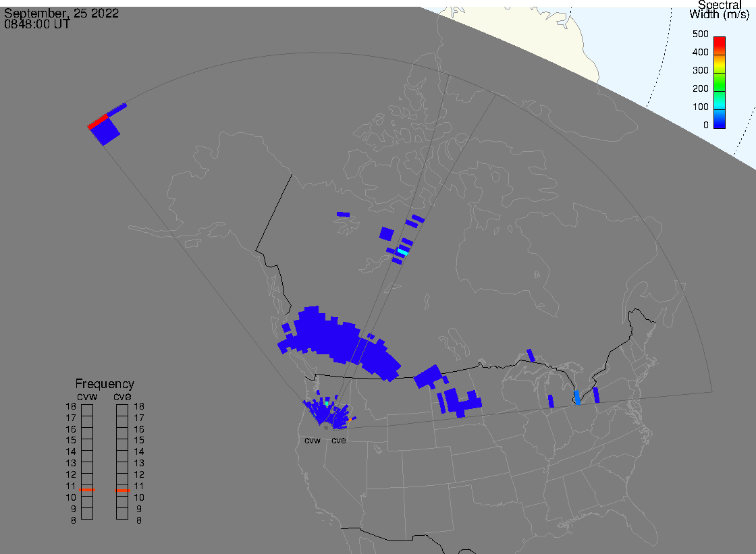Select the 400 label on color scale
The image size is (756, 554).
point(700,52)
